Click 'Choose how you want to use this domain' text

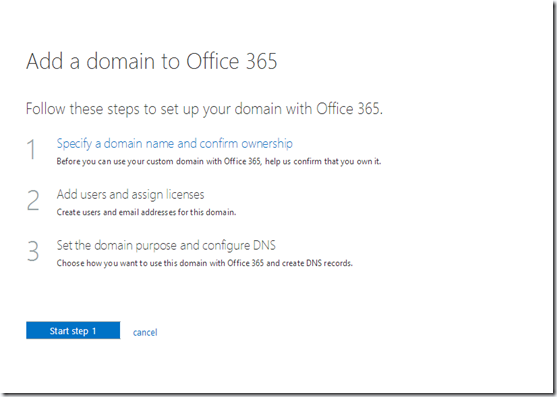click(204, 263)
